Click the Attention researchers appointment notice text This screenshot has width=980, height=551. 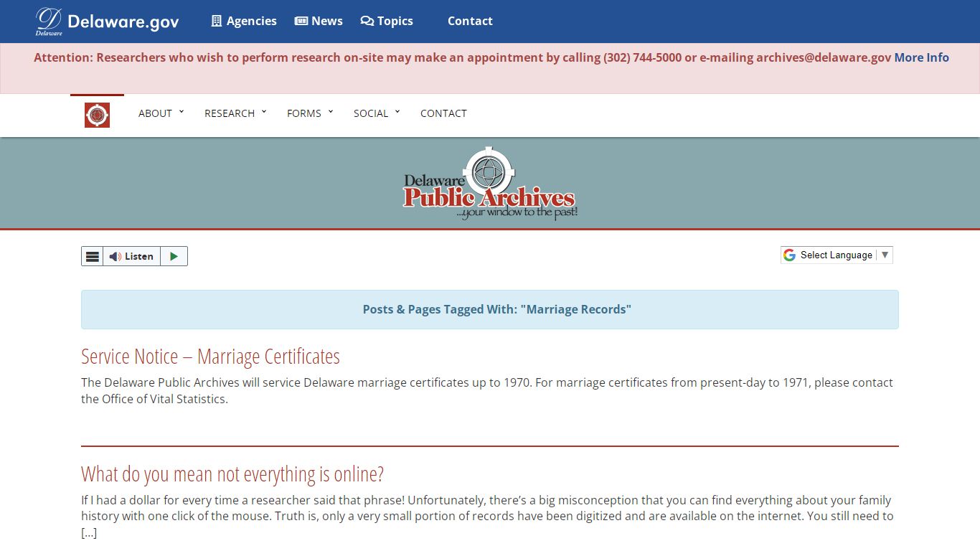pyautogui.click(x=463, y=57)
